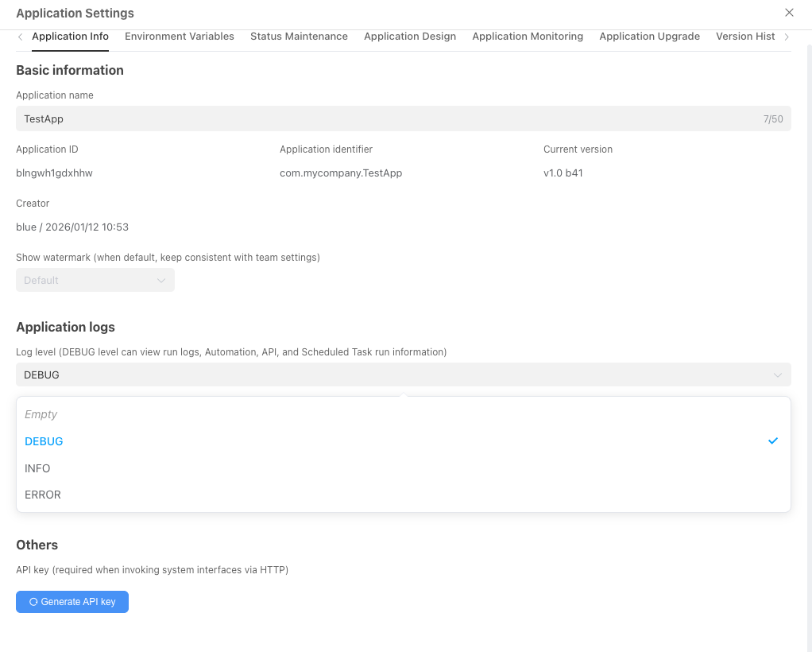Open the Application Monitoring tab
812x652 pixels.
(528, 36)
